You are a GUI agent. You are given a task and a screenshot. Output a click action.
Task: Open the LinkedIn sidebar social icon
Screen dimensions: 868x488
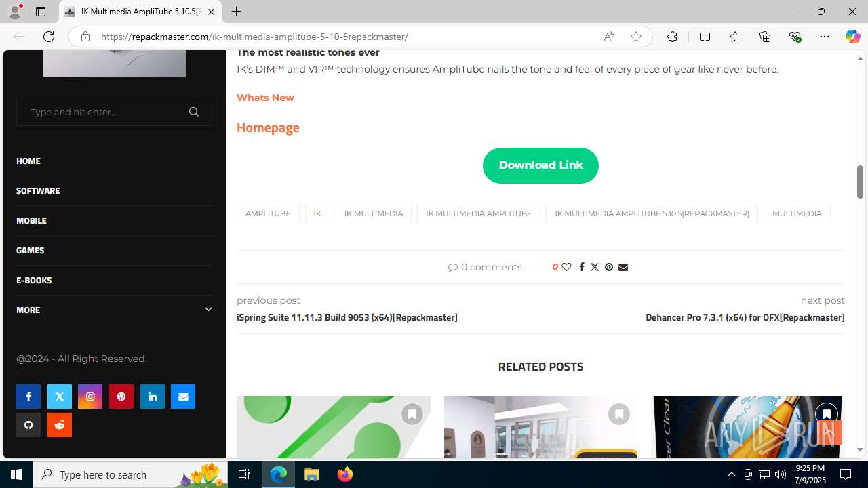(x=153, y=396)
